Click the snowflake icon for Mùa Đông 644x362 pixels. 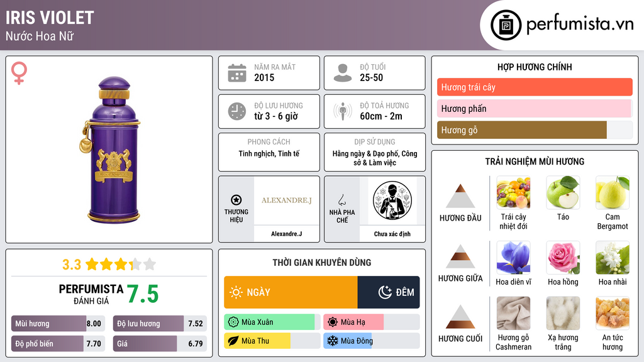click(333, 341)
